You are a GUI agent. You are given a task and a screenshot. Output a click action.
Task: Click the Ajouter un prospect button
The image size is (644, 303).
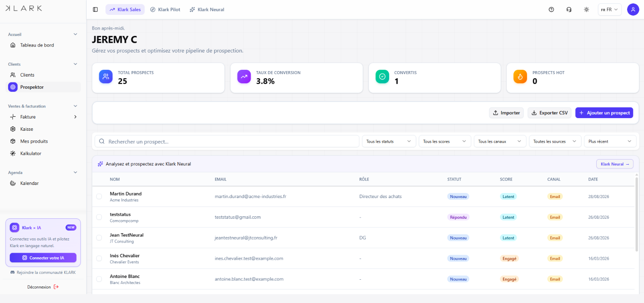(604, 113)
